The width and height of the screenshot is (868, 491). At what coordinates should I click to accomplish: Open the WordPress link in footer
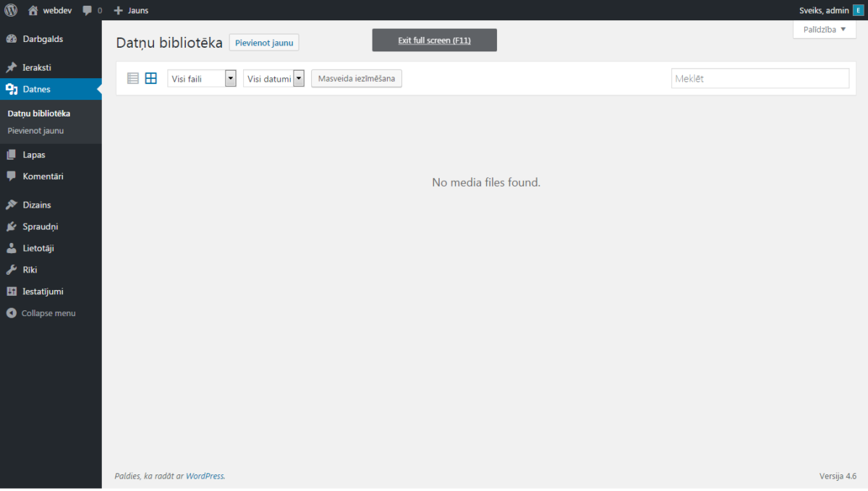[x=205, y=476]
